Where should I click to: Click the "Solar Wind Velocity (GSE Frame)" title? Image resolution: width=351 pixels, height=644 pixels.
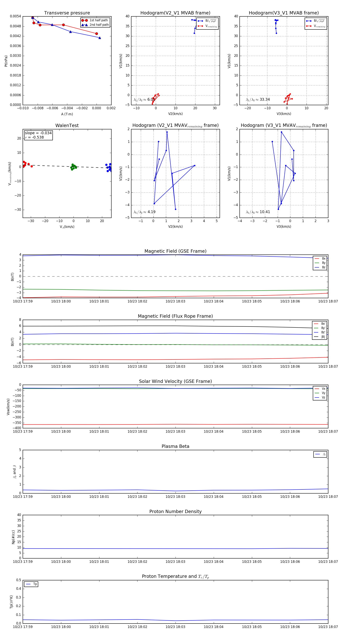coord(175,381)
